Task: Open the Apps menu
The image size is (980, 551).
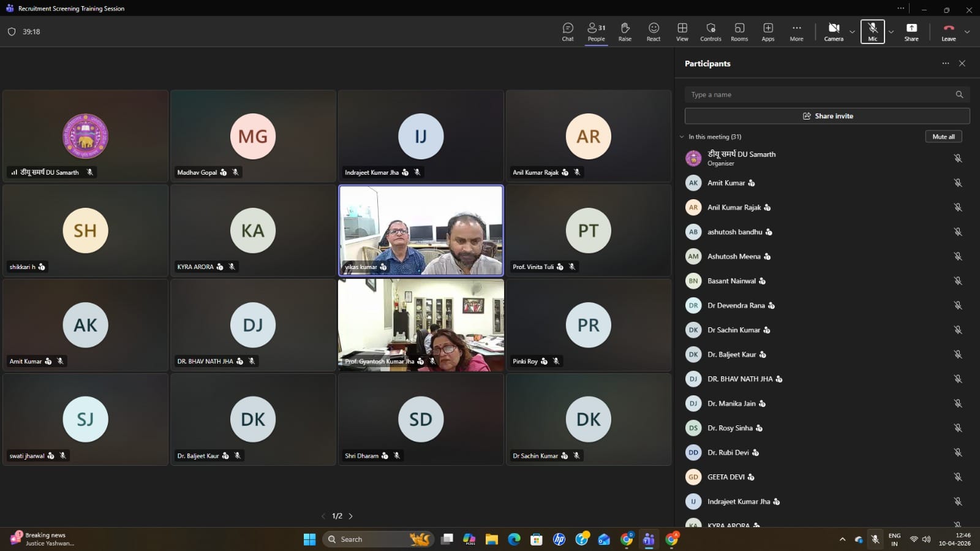Action: [767, 32]
